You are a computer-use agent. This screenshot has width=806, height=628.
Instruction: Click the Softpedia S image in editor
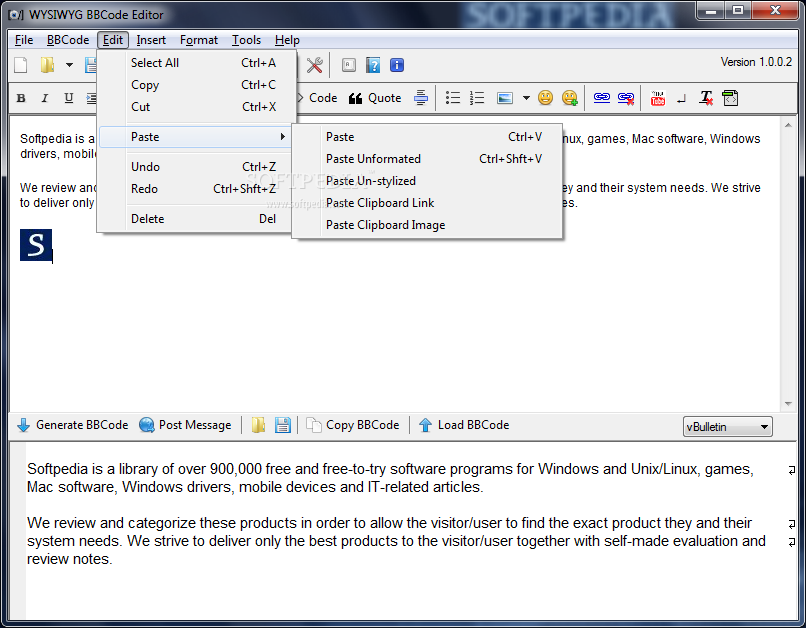pyautogui.click(x=36, y=245)
